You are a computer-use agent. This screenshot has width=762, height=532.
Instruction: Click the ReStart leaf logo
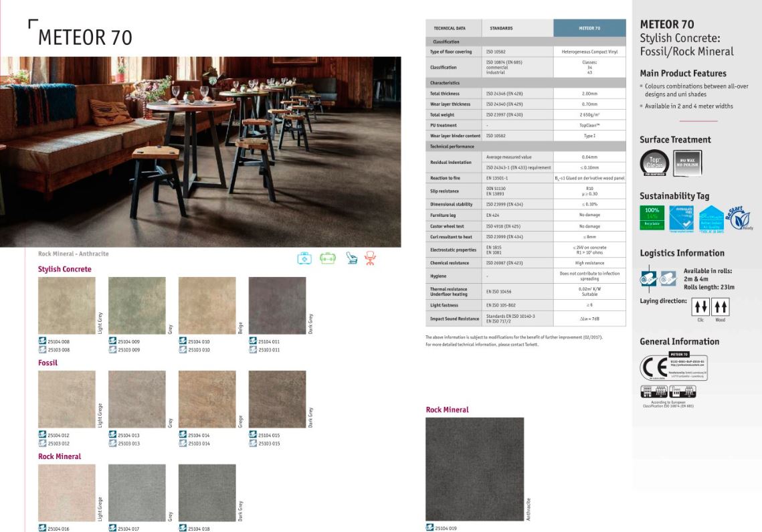point(739,218)
